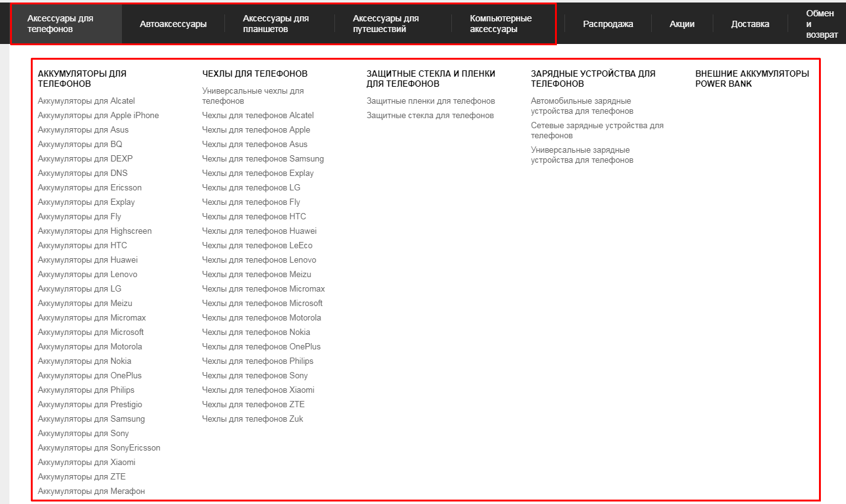The image size is (846, 504).
Task: Go to the Распродажа section
Action: pos(608,24)
